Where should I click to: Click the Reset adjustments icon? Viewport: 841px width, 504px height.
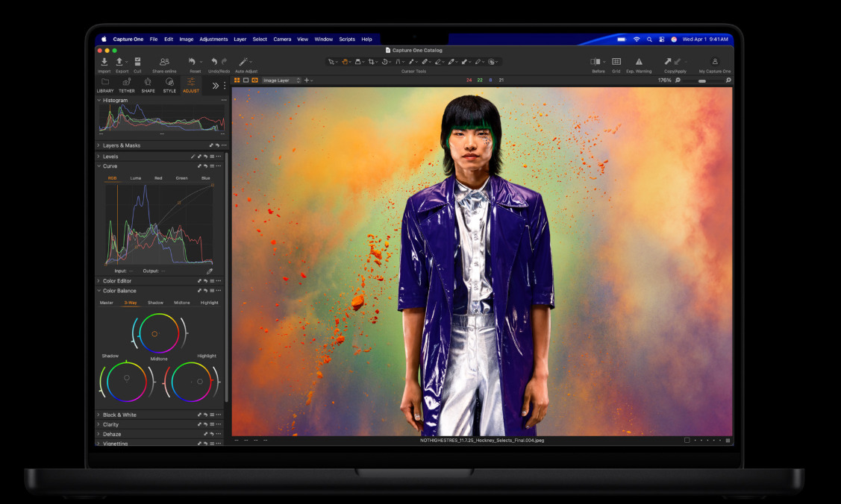point(192,62)
